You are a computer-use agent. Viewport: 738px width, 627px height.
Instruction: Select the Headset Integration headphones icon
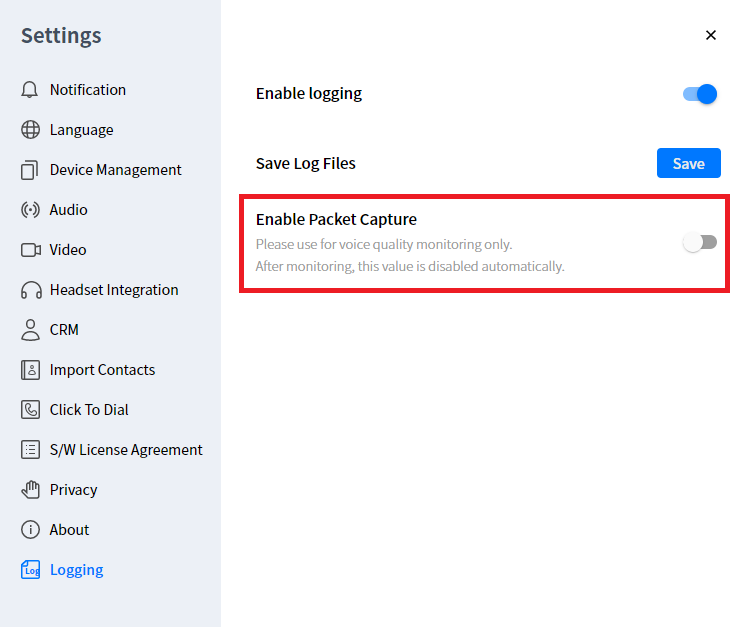[x=30, y=290]
